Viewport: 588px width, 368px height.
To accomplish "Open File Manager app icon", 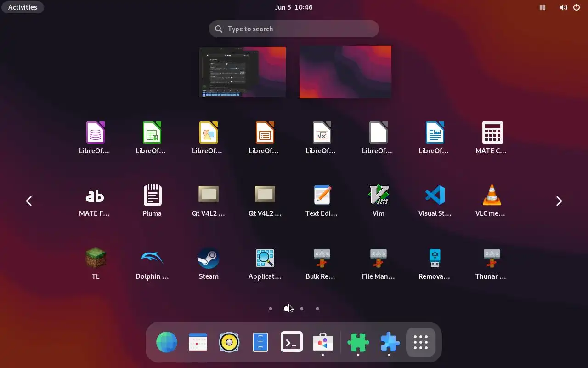I will pos(379,258).
